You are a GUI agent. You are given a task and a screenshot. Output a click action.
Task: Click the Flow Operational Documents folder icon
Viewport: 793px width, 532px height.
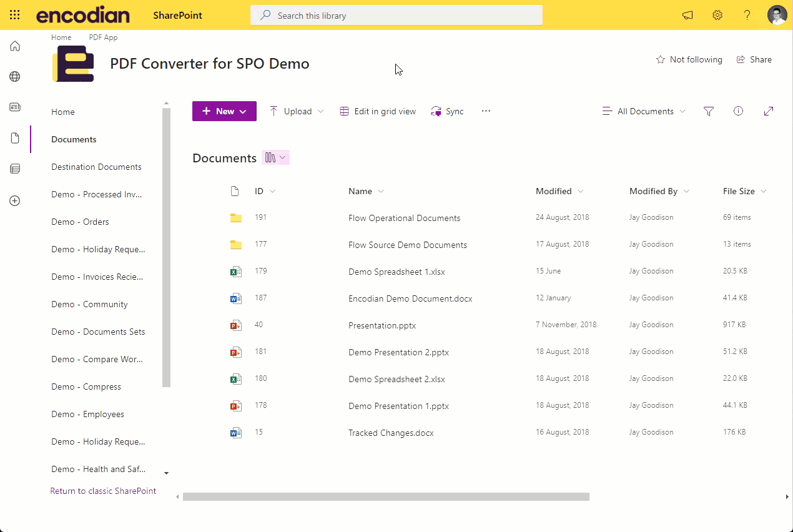pos(235,218)
